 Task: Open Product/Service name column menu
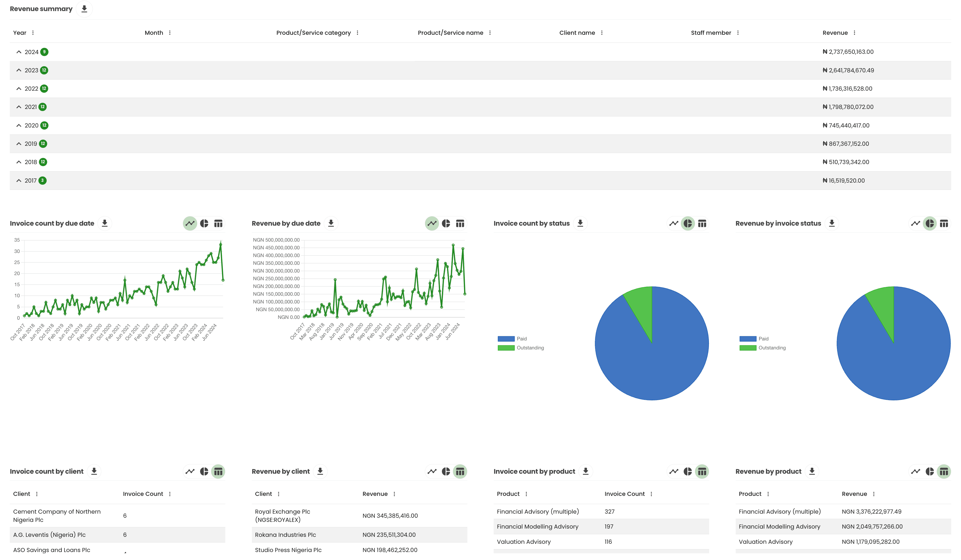[490, 33]
